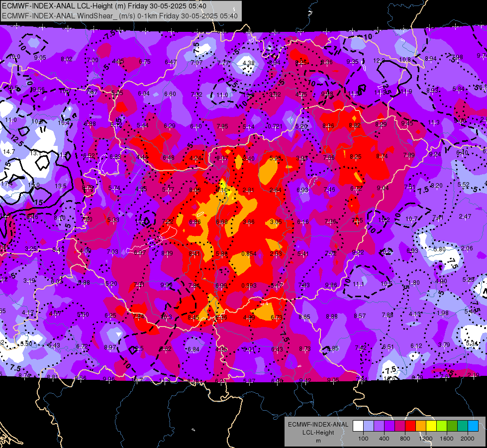Click the dark green legend swatch
This screenshot has height=448, width=487.
[x=452, y=426]
